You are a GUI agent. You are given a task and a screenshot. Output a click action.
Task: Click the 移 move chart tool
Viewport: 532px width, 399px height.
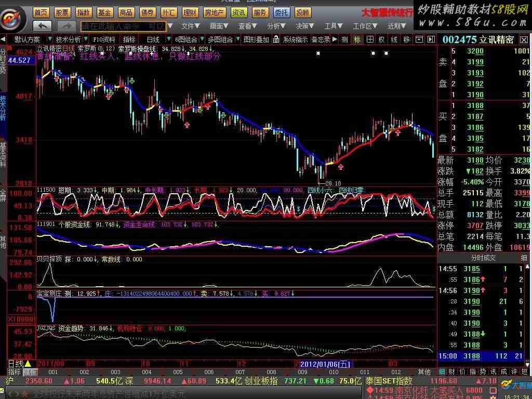click(406, 39)
